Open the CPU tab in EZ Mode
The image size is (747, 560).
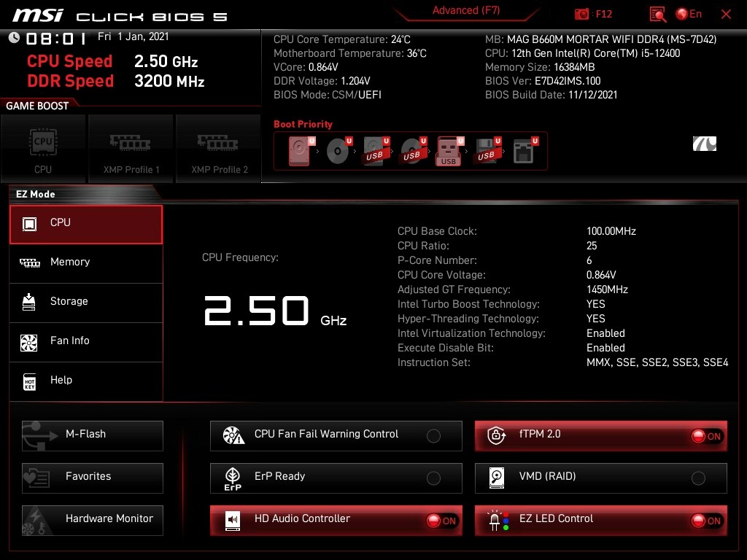pyautogui.click(x=86, y=225)
